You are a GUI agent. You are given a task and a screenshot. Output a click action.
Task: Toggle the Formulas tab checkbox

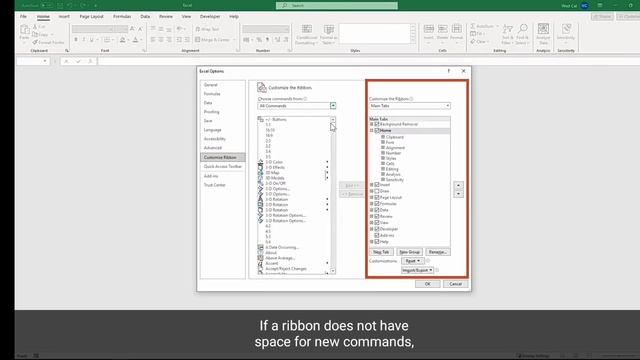pyautogui.click(x=377, y=204)
